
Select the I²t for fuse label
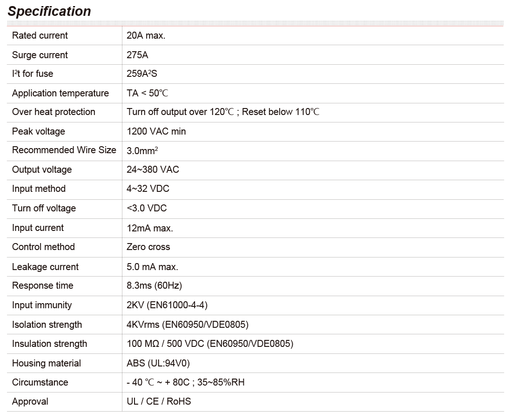(x=33, y=74)
